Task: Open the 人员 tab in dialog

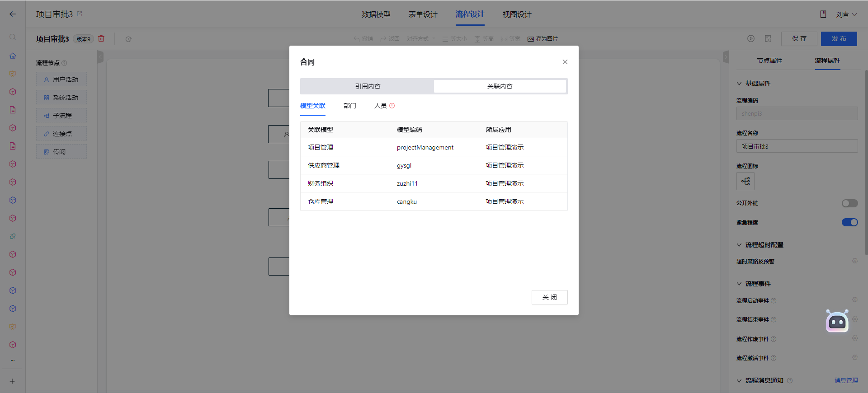Action: click(x=381, y=106)
